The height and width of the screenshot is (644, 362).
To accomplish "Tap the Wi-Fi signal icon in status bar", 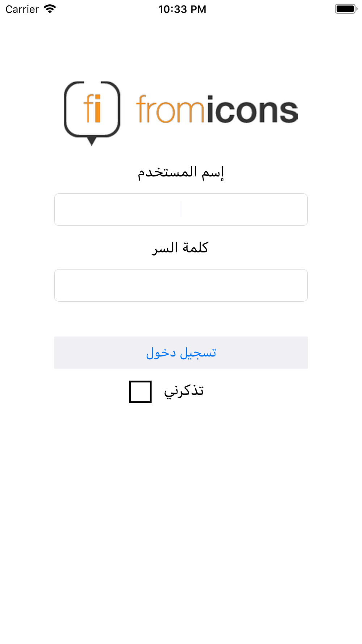I will click(50, 9).
